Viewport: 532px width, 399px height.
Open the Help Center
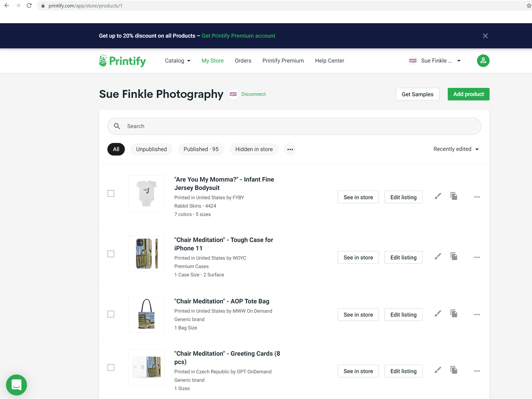click(330, 61)
